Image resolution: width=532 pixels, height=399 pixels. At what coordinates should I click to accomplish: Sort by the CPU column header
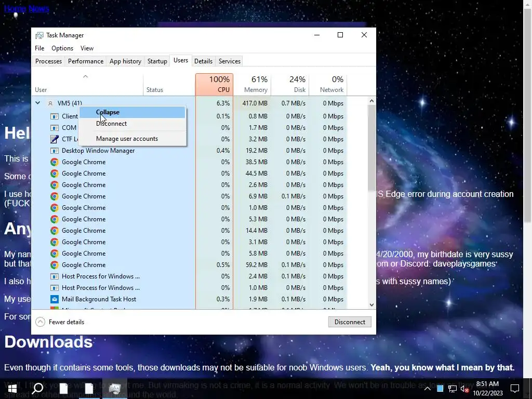214,85
